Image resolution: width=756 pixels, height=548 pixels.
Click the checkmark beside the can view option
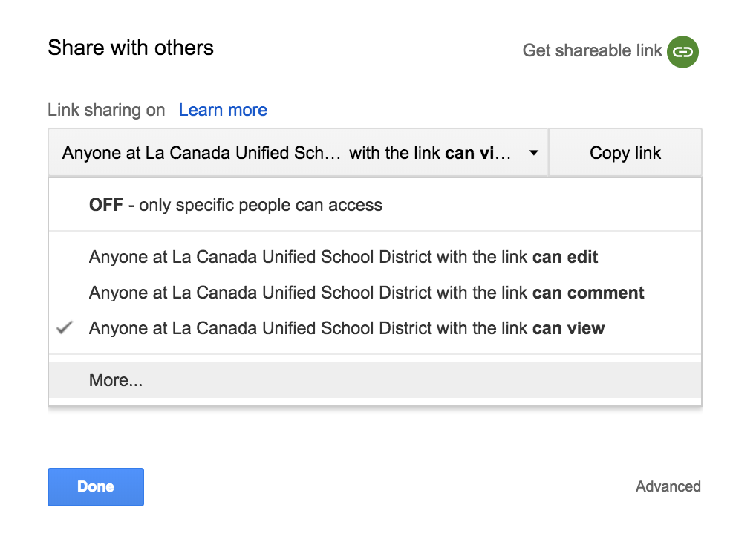(x=65, y=327)
